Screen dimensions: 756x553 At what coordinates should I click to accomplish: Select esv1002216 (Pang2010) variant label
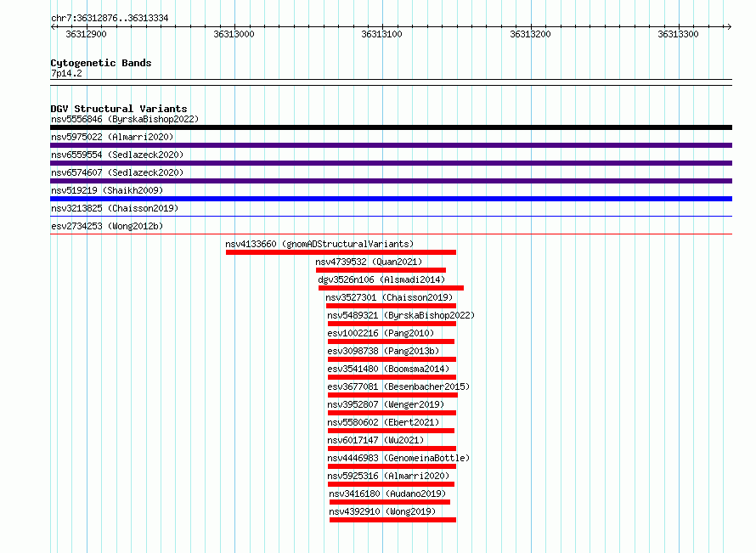point(381,333)
